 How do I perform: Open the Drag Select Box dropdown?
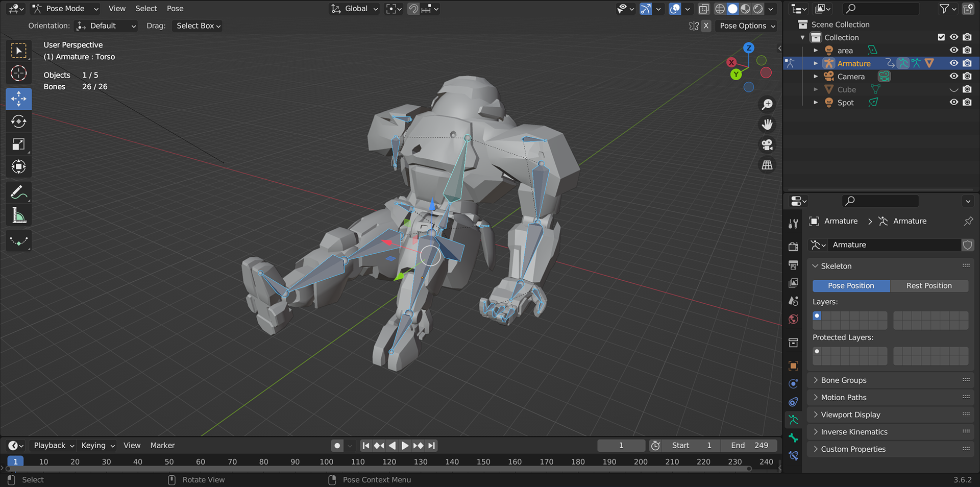coord(198,26)
